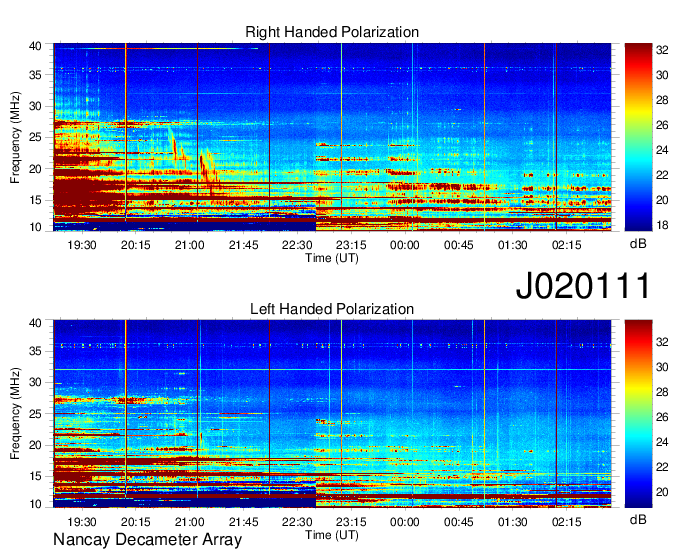Click "Time (UT)" label under Right Handed plot
680x552 pixels.
tap(332, 258)
